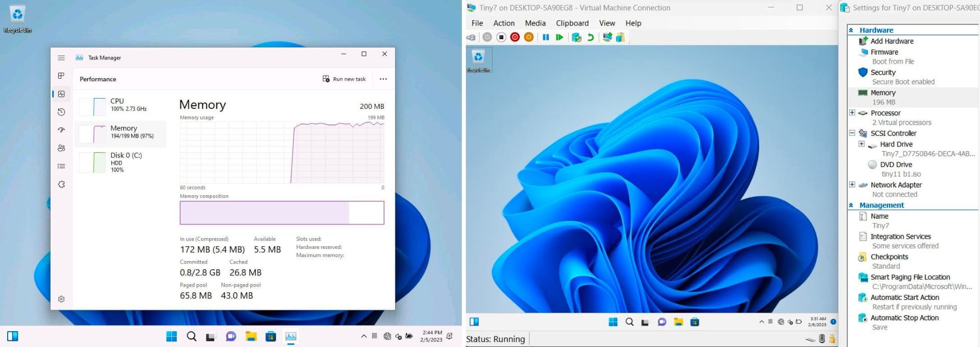Open Task Manager's three-dot more options
980x347 pixels.
(383, 79)
